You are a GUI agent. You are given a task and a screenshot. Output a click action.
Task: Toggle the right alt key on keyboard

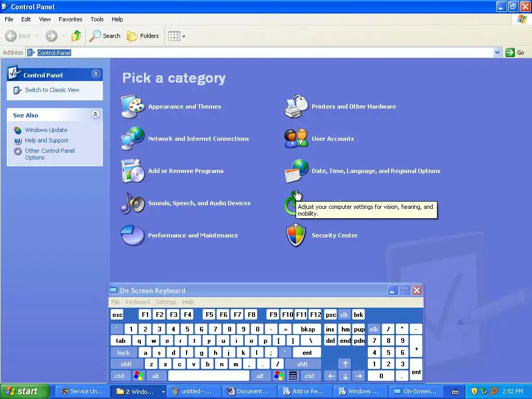(x=260, y=376)
